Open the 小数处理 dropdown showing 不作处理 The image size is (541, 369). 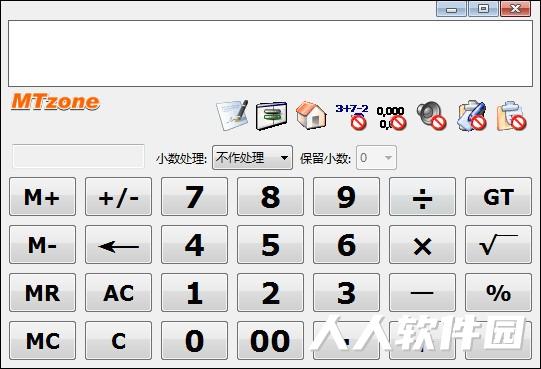[x=252, y=158]
